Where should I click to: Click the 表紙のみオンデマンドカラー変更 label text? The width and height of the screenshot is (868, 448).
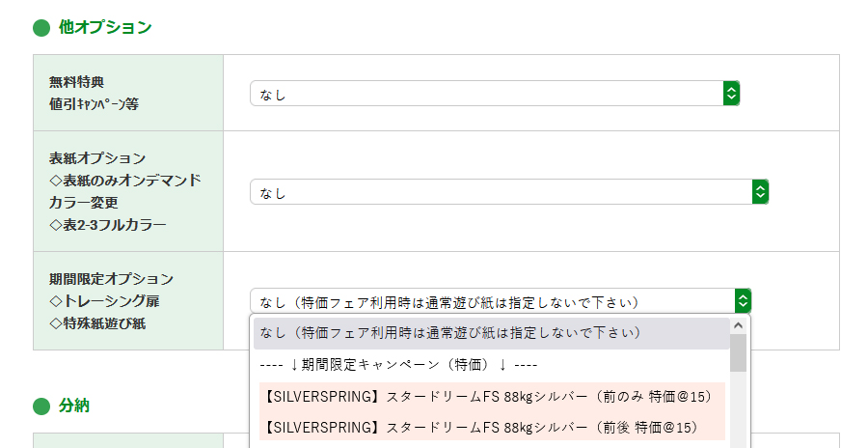tap(124, 191)
